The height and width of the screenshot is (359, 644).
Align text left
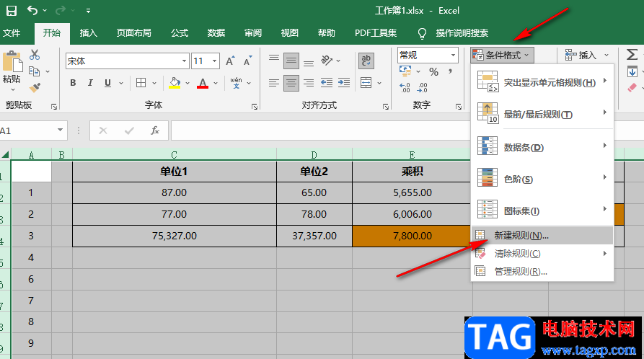(274, 83)
